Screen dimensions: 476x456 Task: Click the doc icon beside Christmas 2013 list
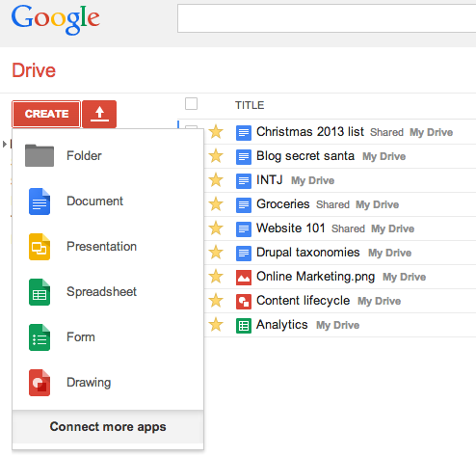[244, 132]
